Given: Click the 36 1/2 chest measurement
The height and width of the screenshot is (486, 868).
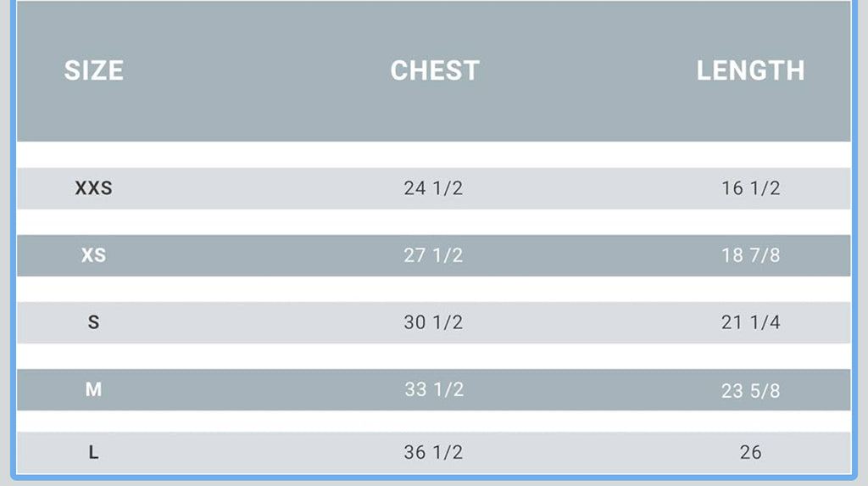Looking at the screenshot, I should click(433, 452).
